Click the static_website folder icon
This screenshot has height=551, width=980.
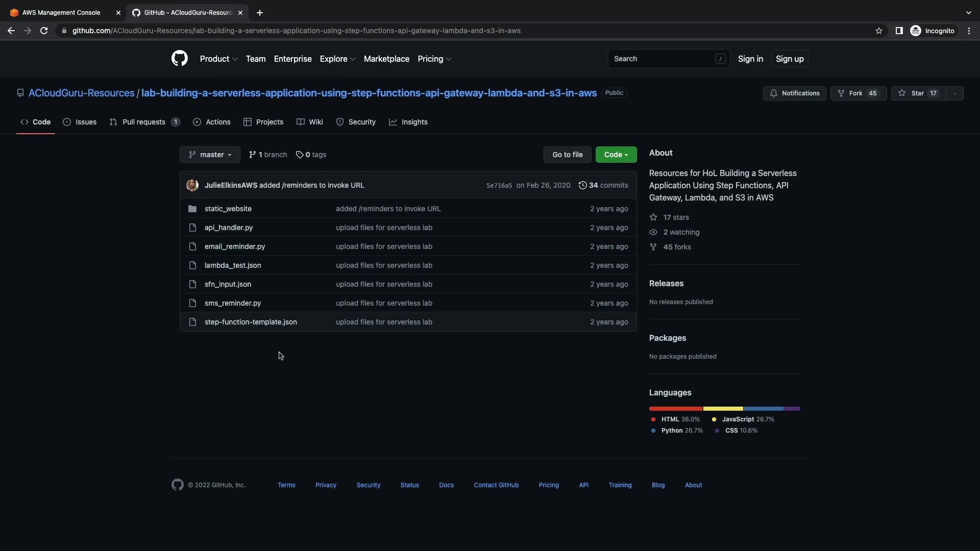point(192,209)
